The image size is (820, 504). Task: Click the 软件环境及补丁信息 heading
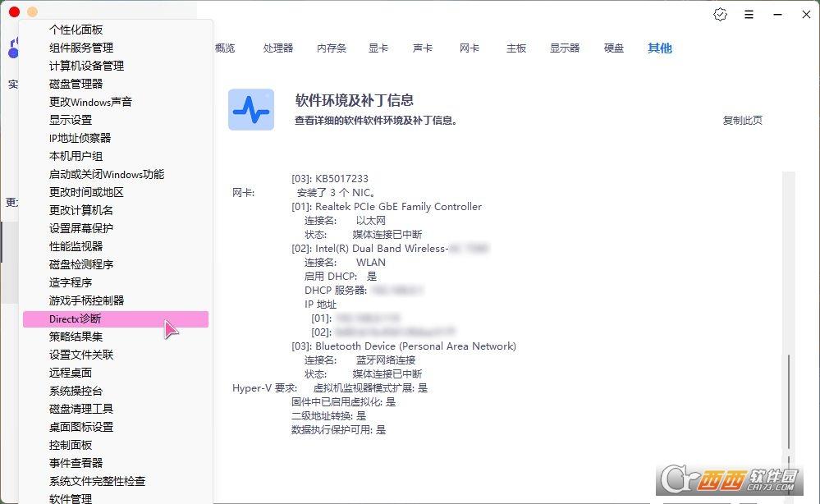(x=355, y=100)
